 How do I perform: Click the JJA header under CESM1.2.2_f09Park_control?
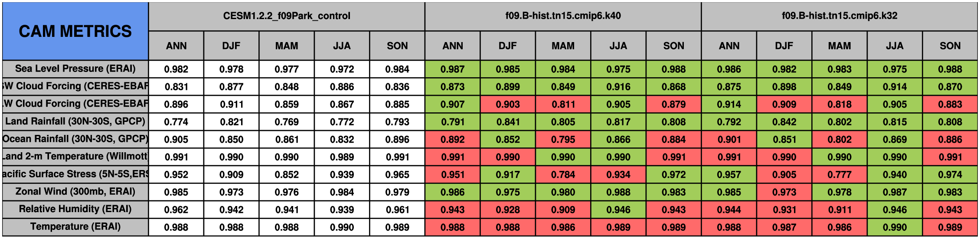tap(342, 46)
